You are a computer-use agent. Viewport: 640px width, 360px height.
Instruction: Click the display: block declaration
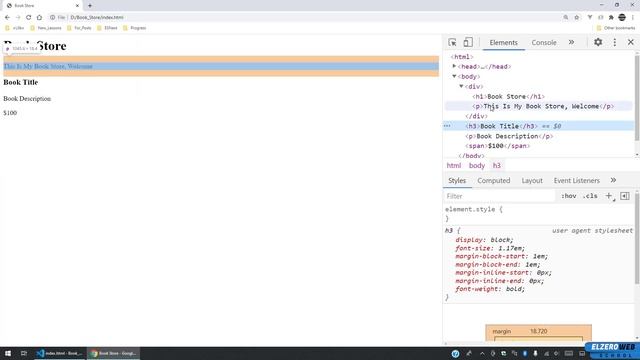(484, 240)
